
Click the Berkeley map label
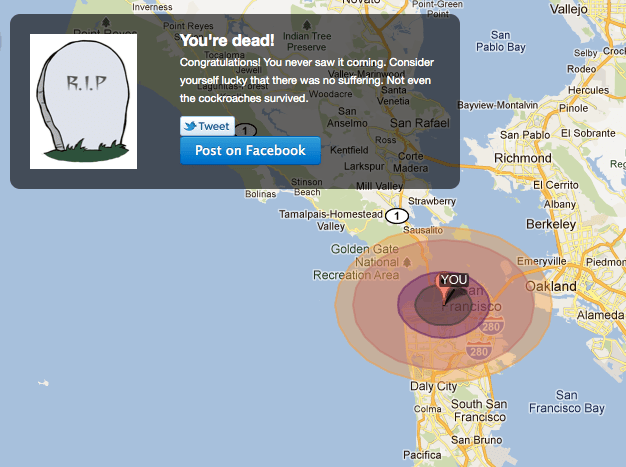551,224
